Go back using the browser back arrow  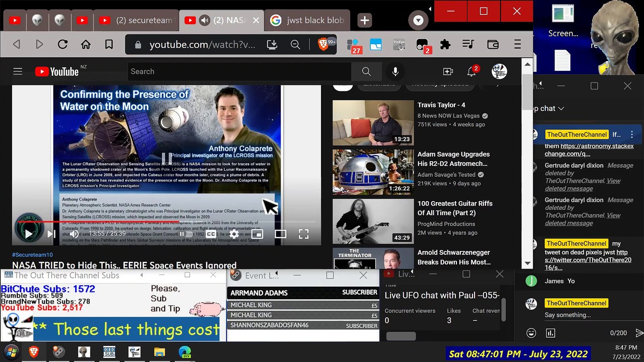(x=17, y=45)
